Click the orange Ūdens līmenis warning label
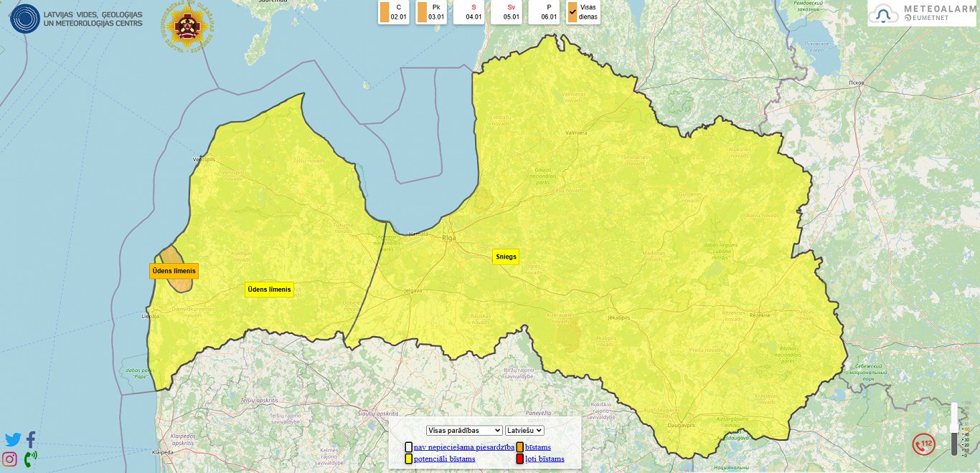This screenshot has width=980, height=473. pos(174,271)
